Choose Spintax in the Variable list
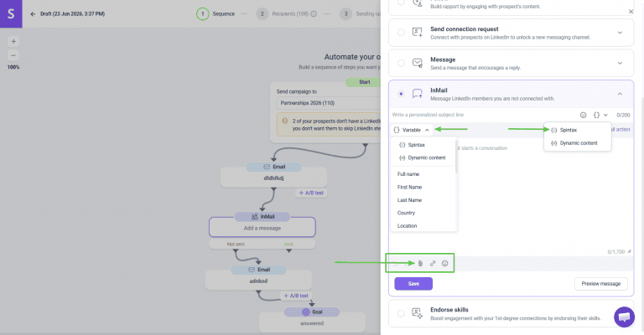The width and height of the screenshot is (644, 335). [x=412, y=145]
